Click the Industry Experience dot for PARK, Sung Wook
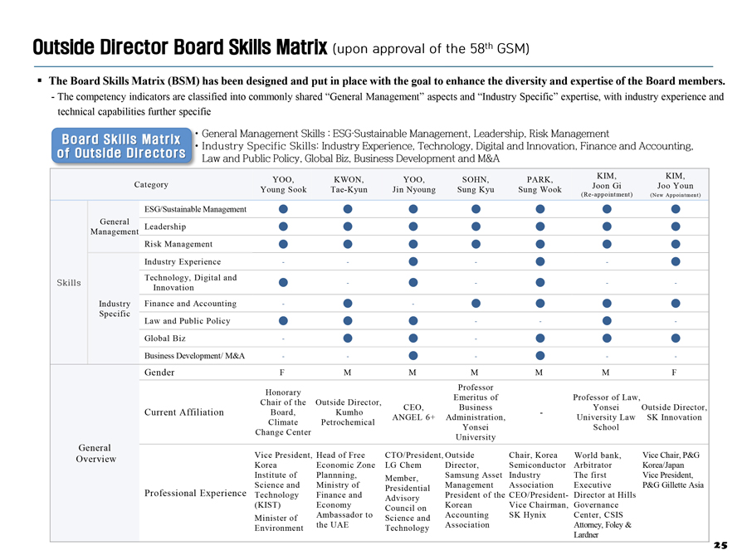Viewport: 747px width, 560px height. tap(539, 262)
